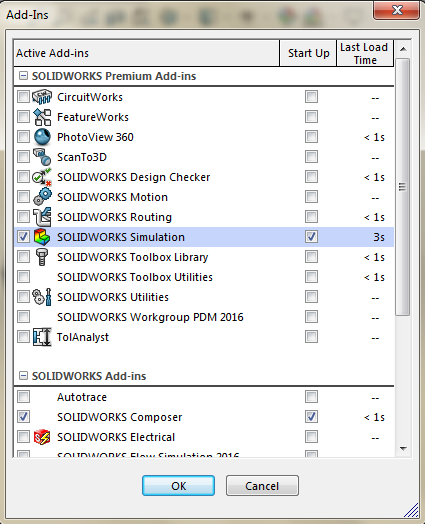
Task: Click the scrollbar up arrow
Action: coord(403,49)
